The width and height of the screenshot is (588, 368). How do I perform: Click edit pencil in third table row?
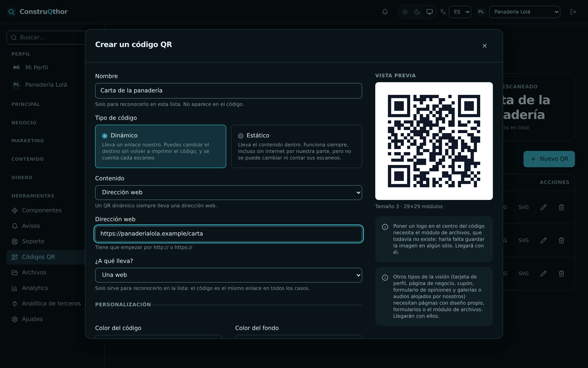pyautogui.click(x=543, y=274)
